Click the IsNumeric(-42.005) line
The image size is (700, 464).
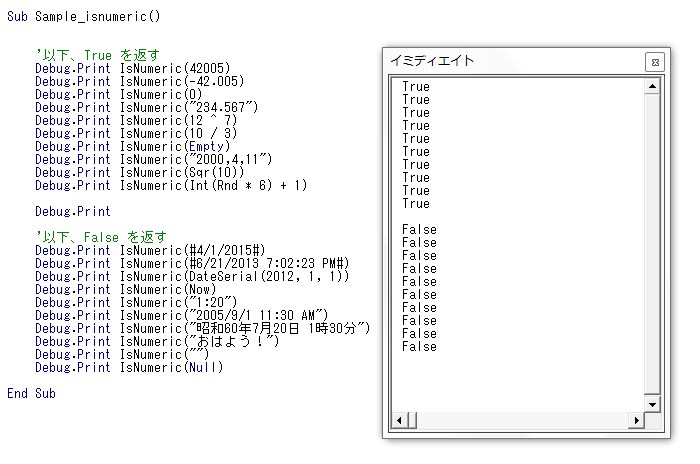(140, 81)
